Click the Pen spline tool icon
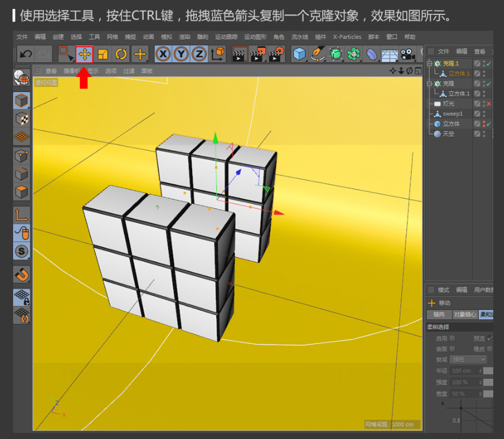This screenshot has width=504, height=439. tap(318, 54)
